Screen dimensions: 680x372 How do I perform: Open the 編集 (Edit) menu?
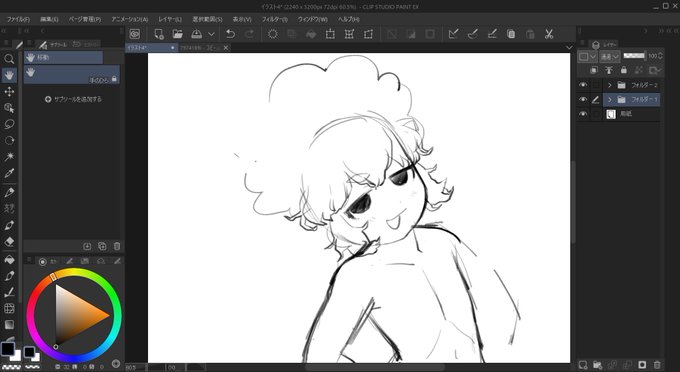(49, 20)
